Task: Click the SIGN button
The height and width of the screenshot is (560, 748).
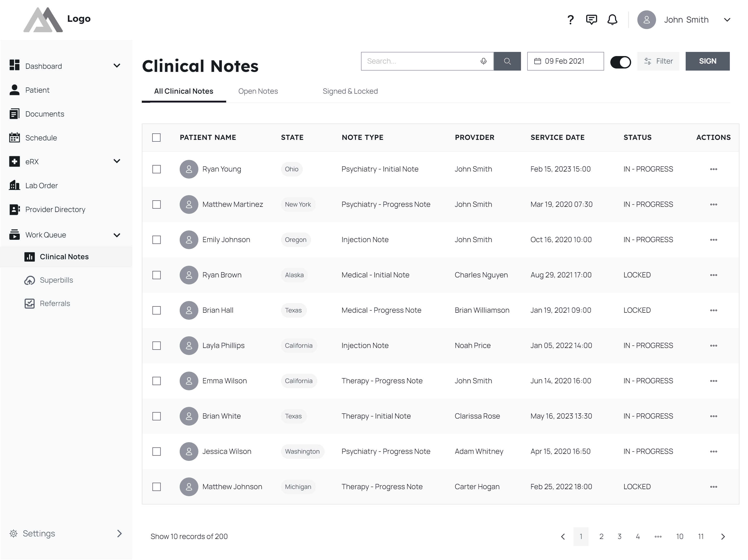Action: (x=708, y=61)
